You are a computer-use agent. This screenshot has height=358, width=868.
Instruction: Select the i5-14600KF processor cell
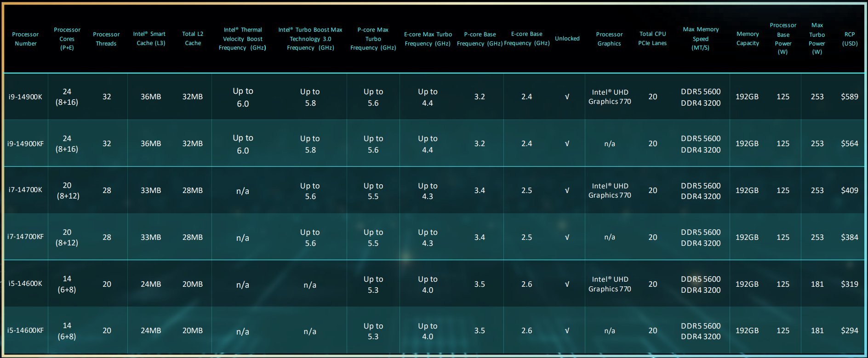(x=25, y=330)
